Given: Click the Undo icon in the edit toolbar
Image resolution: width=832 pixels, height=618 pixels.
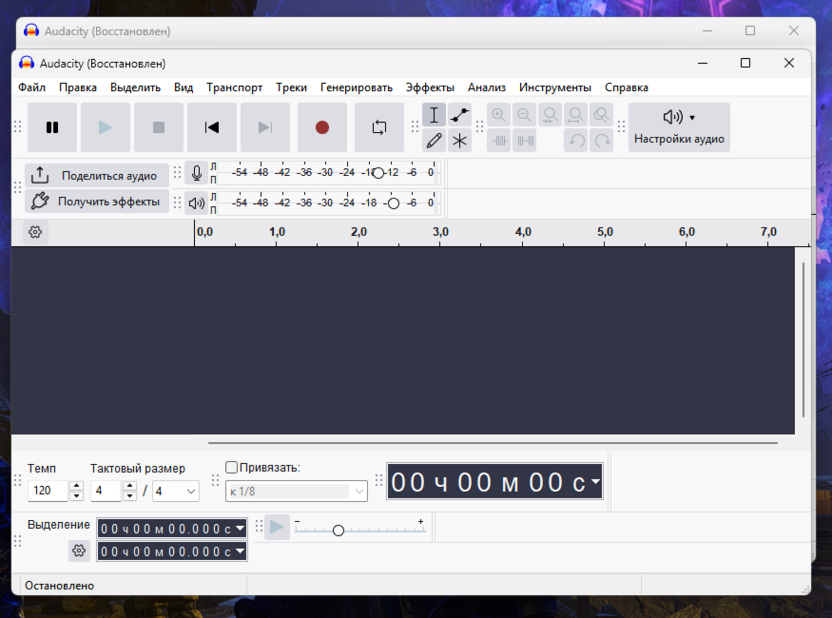Looking at the screenshot, I should click(576, 140).
